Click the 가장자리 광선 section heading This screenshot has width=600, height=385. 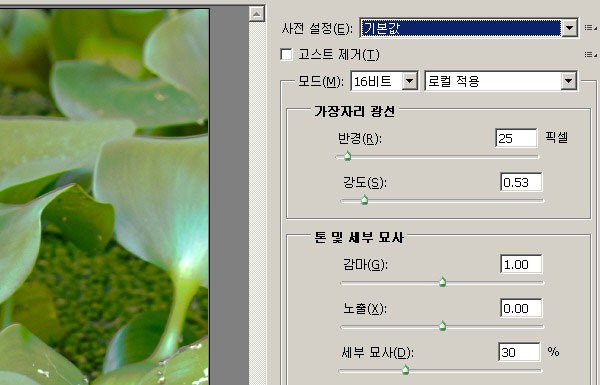pyautogui.click(x=354, y=111)
